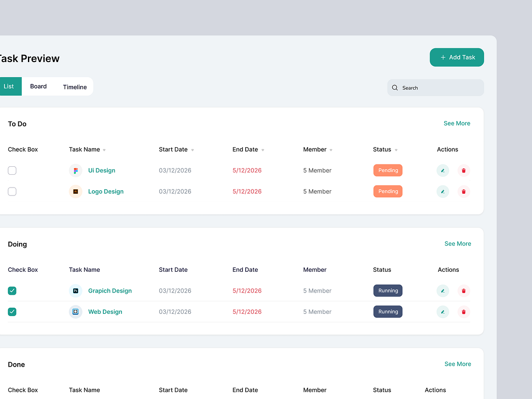Click the Actions column header in To Do
Image resolution: width=532 pixels, height=399 pixels.
(x=448, y=149)
